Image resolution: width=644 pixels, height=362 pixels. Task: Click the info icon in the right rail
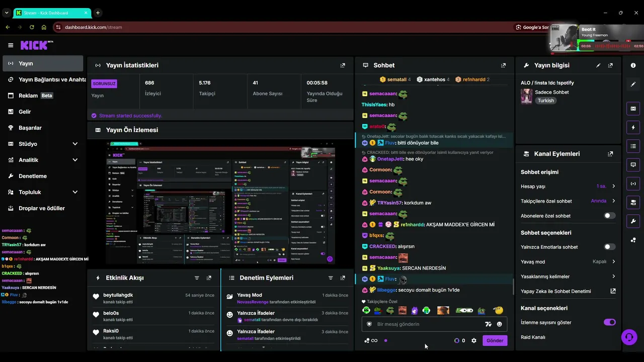pyautogui.click(x=633, y=65)
